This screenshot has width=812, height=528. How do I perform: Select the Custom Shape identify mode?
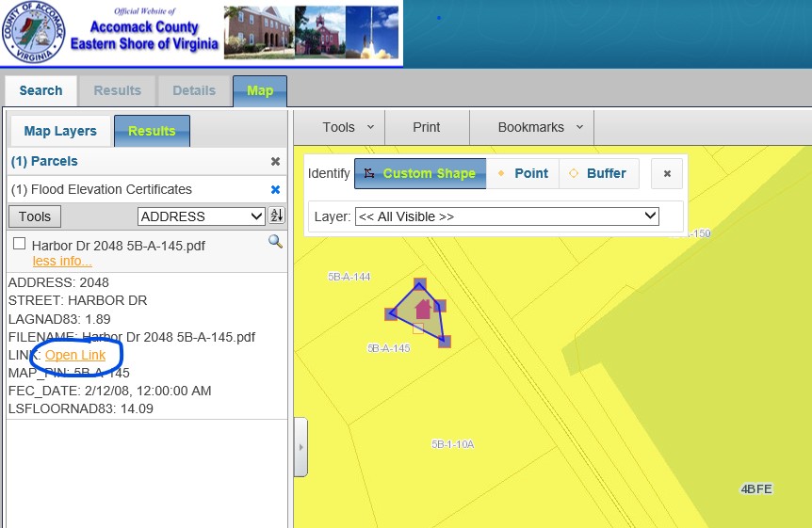click(420, 174)
